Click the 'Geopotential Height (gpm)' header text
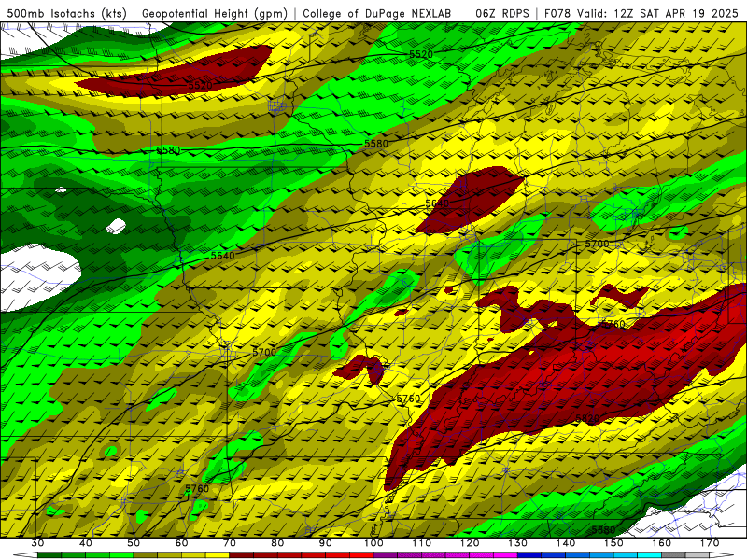Viewport: 747px width, 560px height. (215, 13)
